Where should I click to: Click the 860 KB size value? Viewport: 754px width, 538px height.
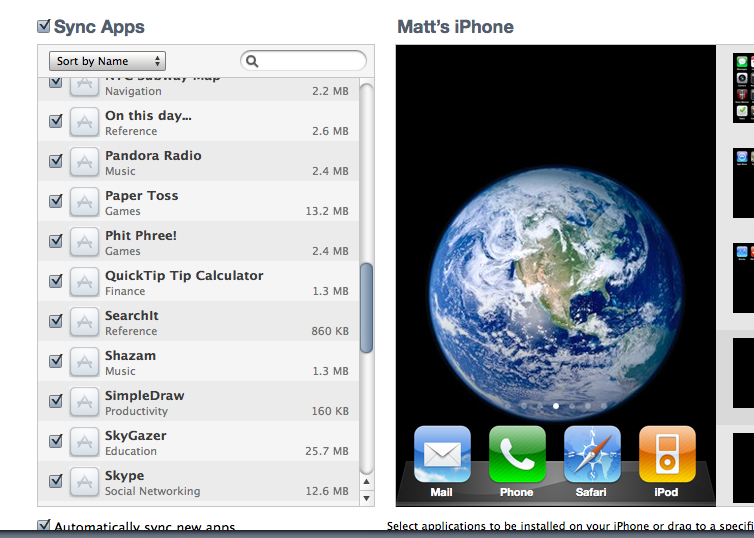[x=330, y=331]
